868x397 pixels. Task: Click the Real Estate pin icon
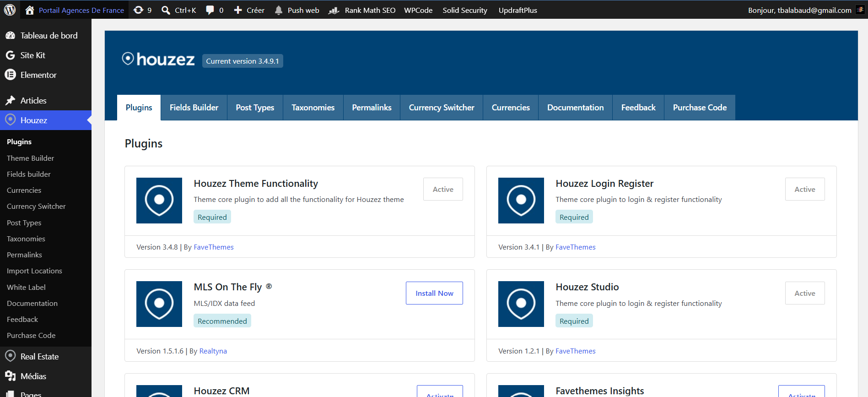(10, 356)
